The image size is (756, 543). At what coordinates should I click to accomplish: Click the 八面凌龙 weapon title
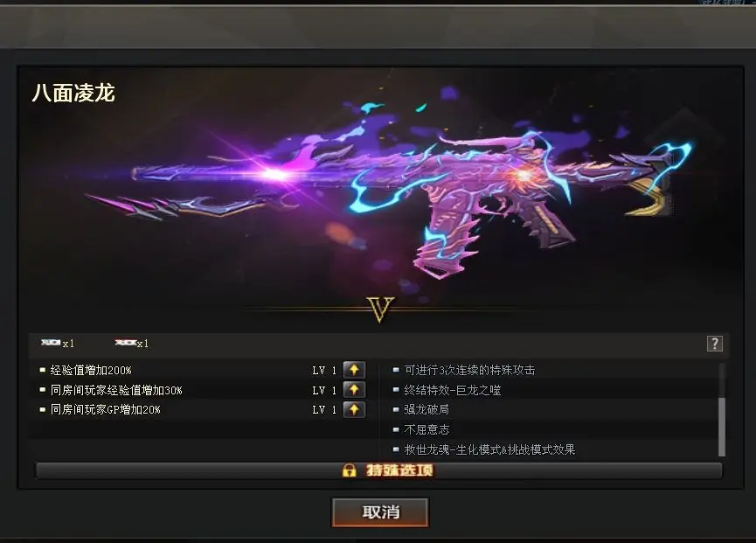[x=73, y=93]
